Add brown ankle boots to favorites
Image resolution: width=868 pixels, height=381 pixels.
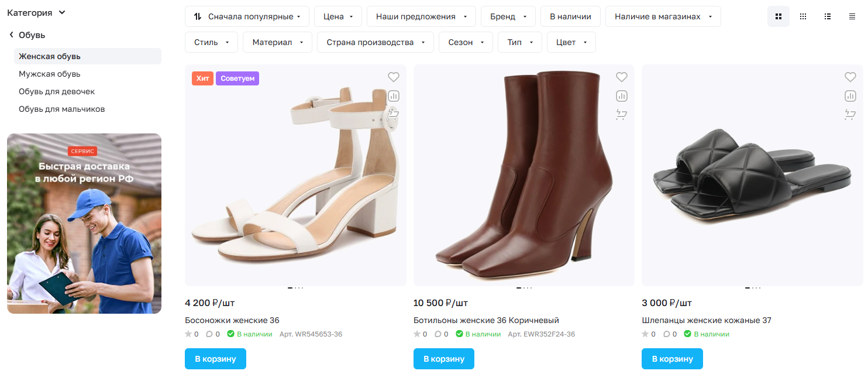[621, 77]
